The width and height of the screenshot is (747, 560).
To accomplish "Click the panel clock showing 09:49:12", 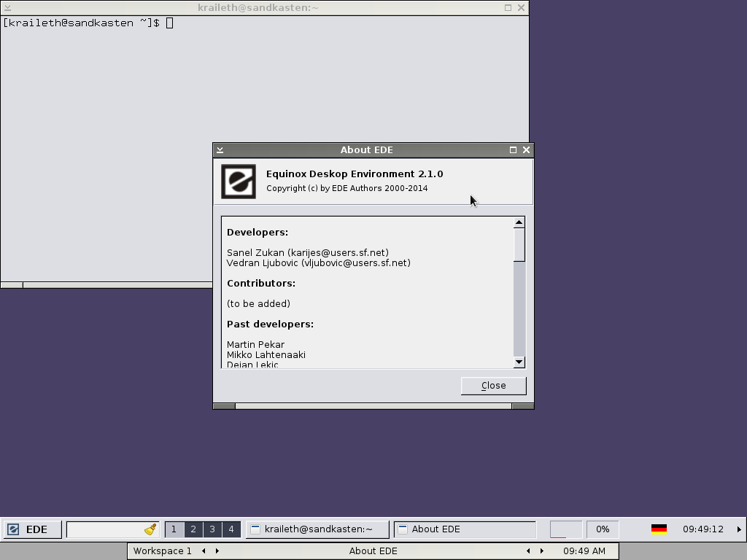I will pos(703,529).
